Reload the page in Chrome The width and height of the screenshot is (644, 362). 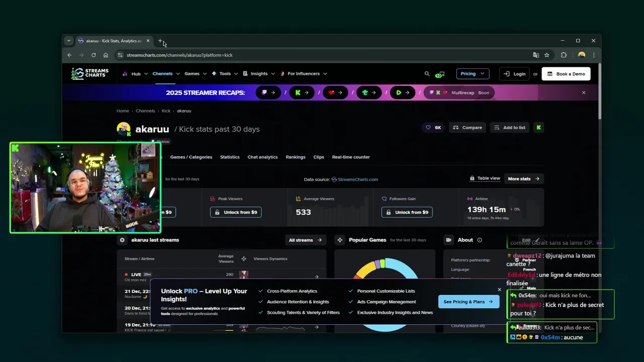coord(94,55)
